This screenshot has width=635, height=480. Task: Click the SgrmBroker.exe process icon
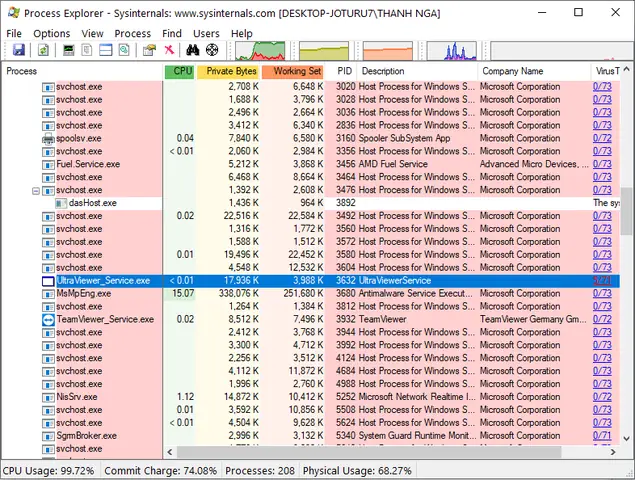click(x=48, y=436)
